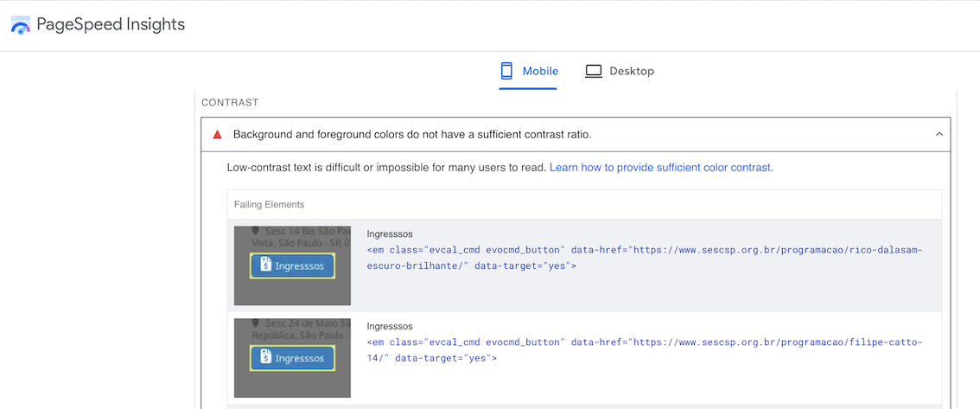Click the insufficient contrast ratio audit title

(x=412, y=134)
